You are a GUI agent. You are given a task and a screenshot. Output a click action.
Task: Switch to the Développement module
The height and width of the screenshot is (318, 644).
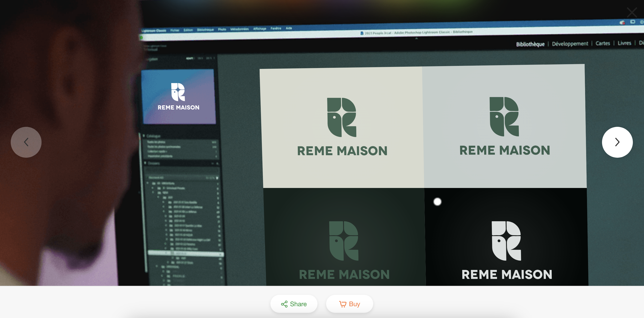click(x=570, y=44)
